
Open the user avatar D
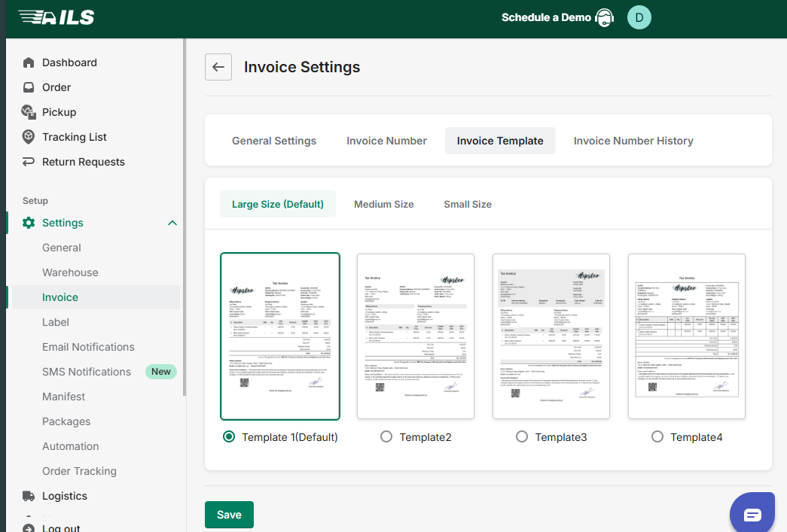639,17
